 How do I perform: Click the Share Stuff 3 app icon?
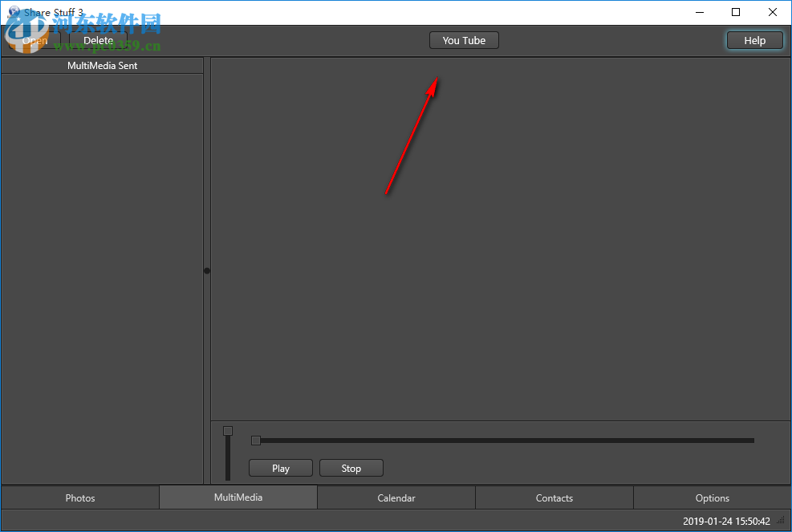[x=14, y=12]
